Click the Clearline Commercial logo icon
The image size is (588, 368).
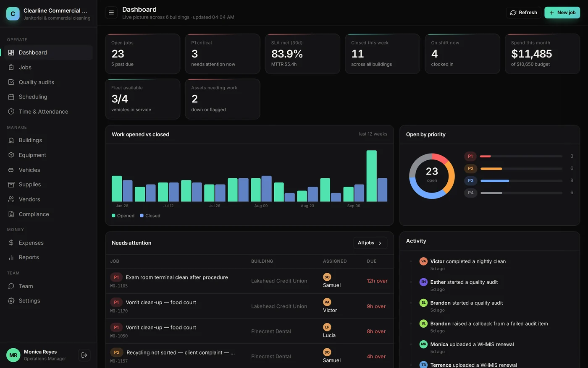[x=13, y=14]
